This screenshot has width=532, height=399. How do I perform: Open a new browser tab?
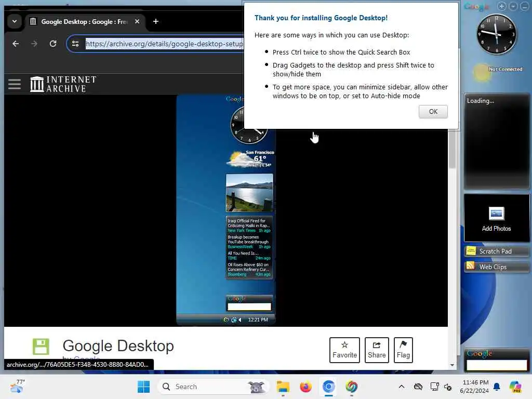point(156,21)
